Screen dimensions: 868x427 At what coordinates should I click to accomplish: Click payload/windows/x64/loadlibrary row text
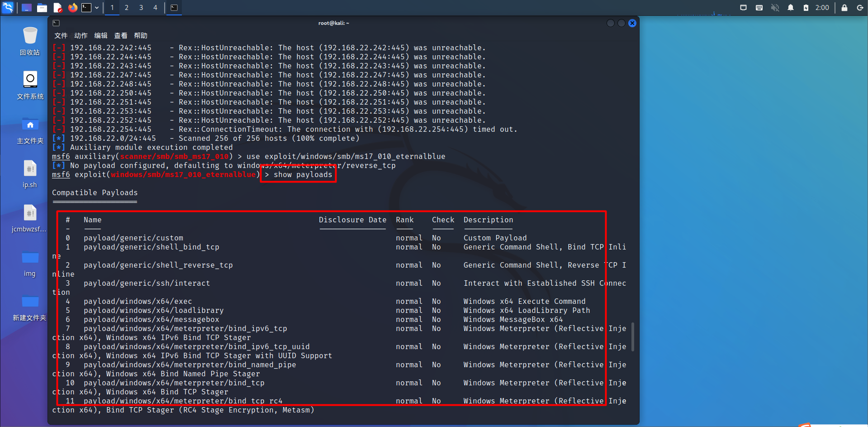pyautogui.click(x=154, y=311)
